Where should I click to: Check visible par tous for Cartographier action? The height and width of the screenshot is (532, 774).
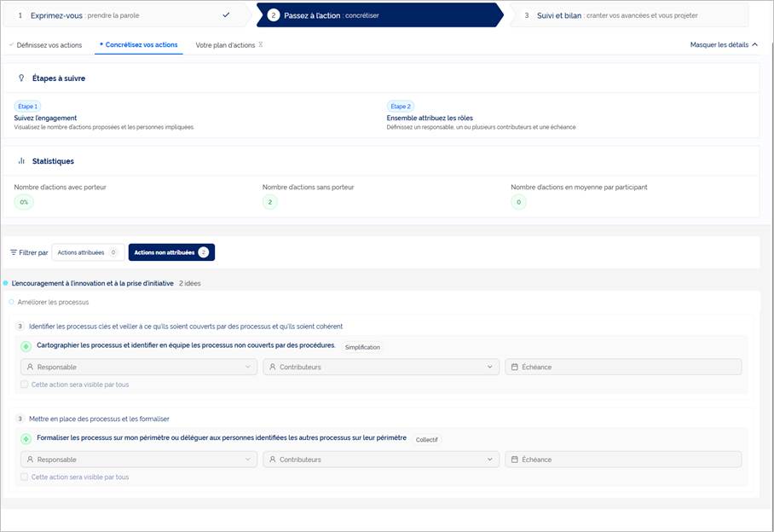point(24,385)
